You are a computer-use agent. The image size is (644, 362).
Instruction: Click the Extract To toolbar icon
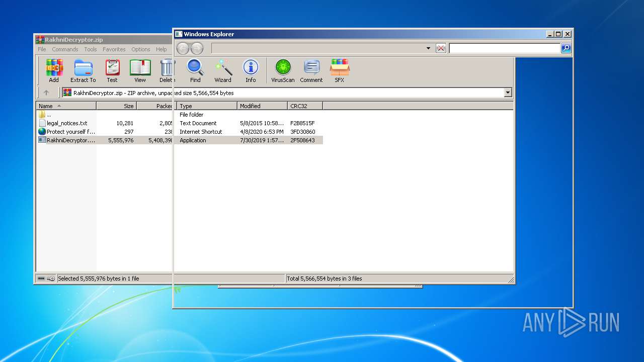pos(83,70)
